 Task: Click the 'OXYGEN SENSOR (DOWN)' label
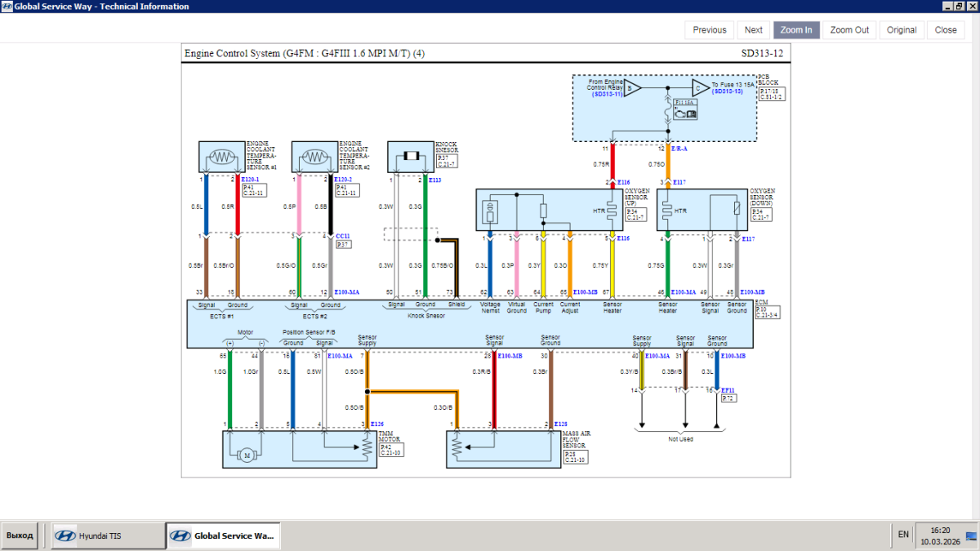click(x=762, y=198)
